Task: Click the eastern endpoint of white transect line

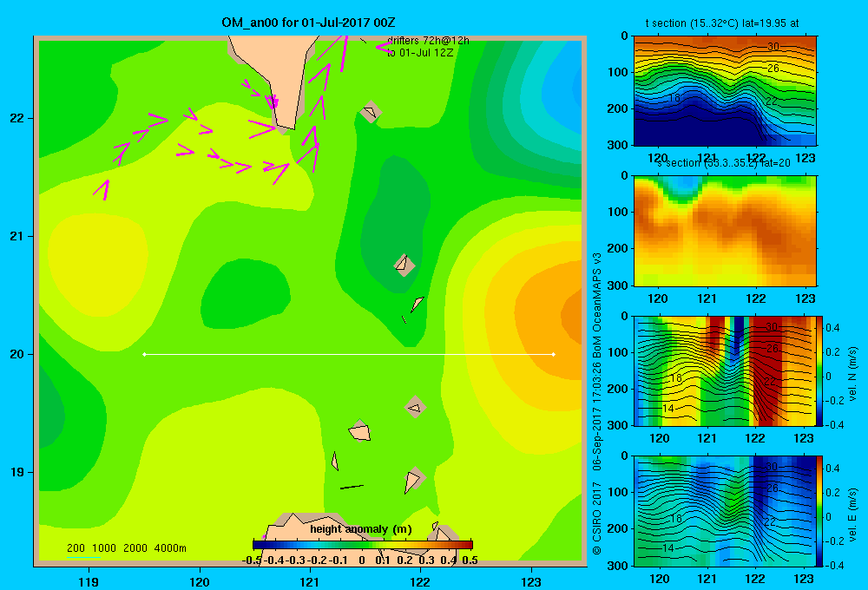Action: (x=554, y=354)
